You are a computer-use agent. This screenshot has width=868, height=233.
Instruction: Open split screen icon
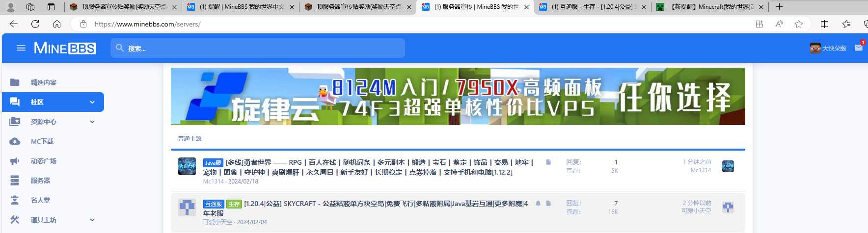coord(825,24)
